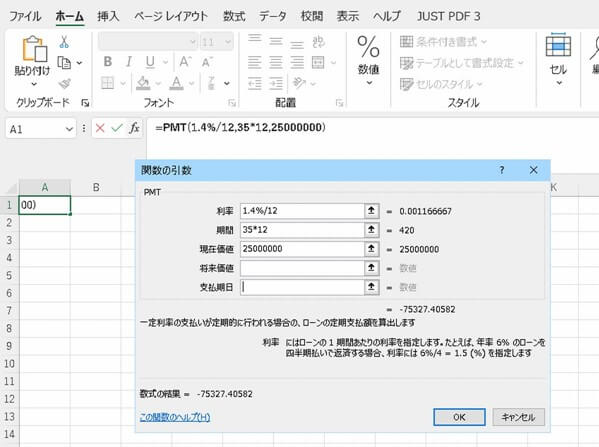Open the フォント group dialog launcher
Screen dimensions: 599x447
(232, 103)
